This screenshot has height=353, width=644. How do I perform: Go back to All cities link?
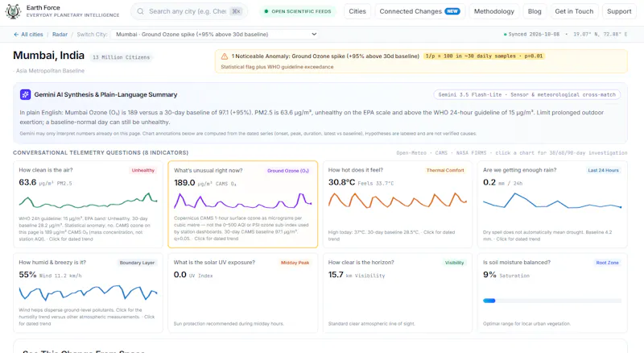pos(28,35)
